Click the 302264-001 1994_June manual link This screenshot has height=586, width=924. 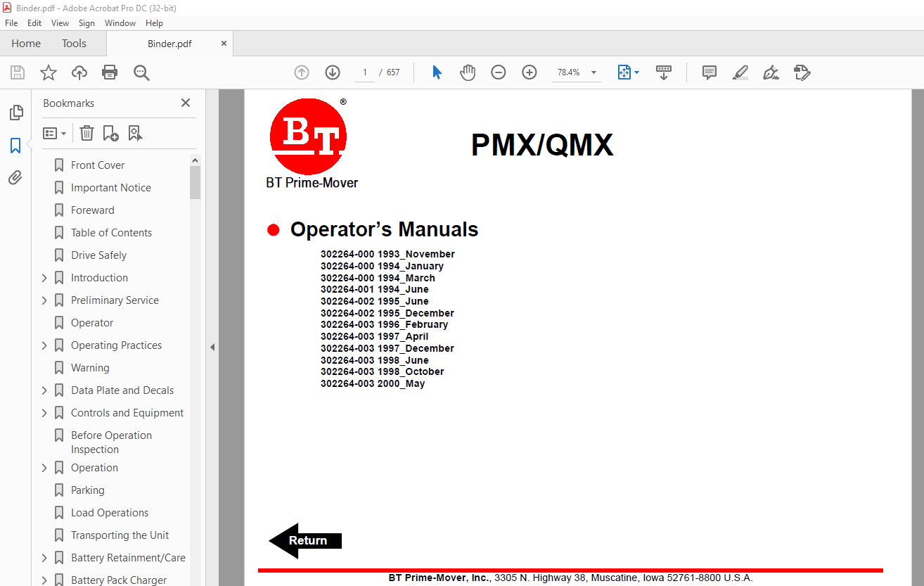pos(374,289)
